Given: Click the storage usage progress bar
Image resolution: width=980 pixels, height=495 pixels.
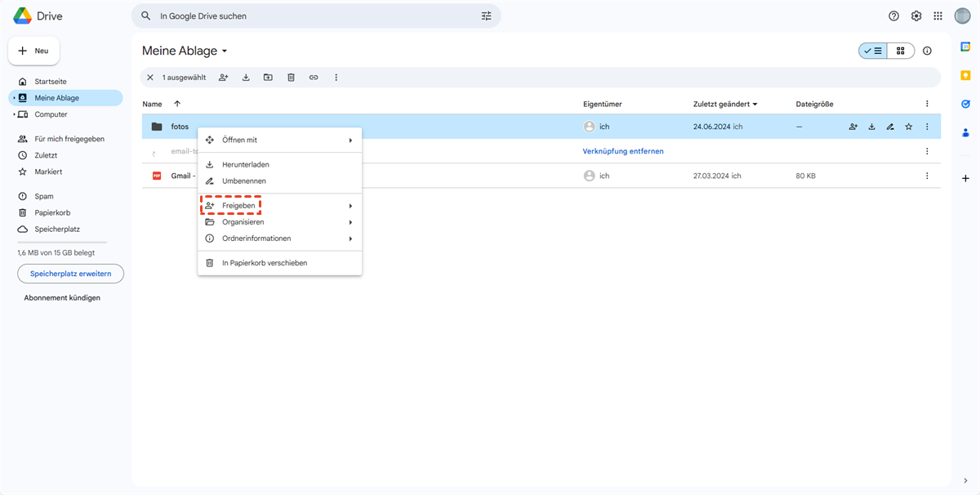Looking at the screenshot, I should (x=62, y=243).
